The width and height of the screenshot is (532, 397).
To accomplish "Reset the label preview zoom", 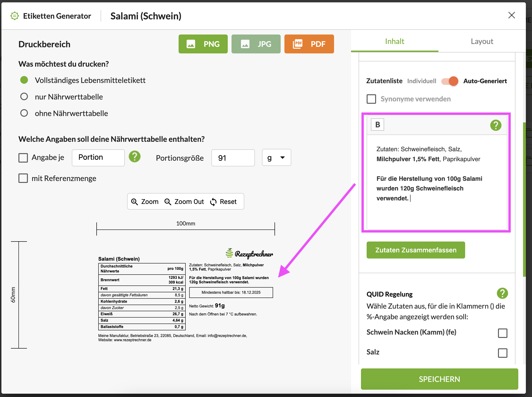I will pyautogui.click(x=223, y=202).
